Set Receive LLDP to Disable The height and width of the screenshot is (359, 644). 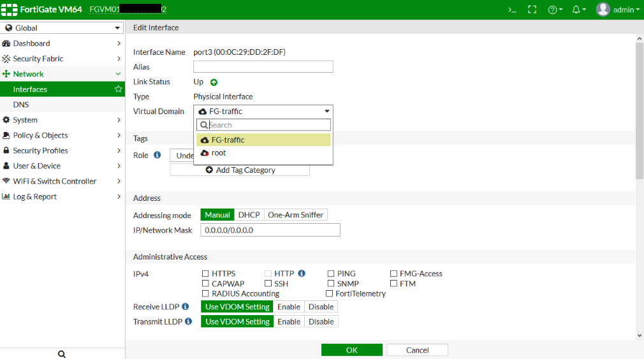[x=321, y=307]
